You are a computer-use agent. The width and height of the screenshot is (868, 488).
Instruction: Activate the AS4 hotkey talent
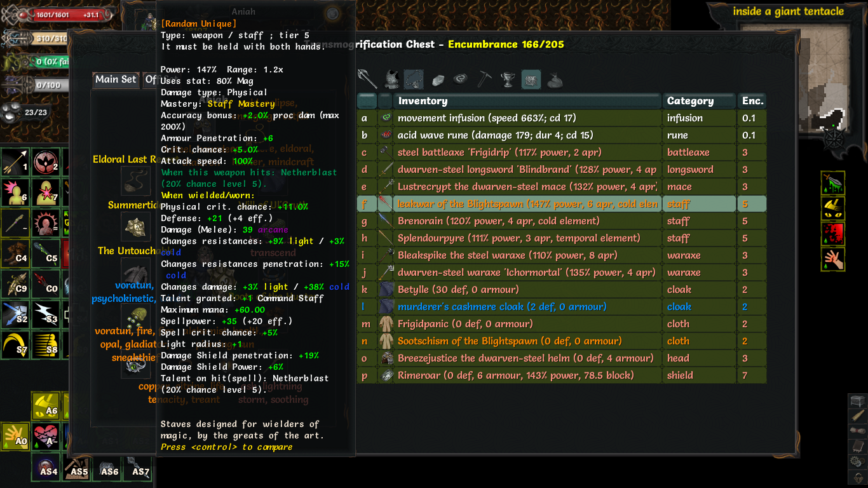(46, 468)
